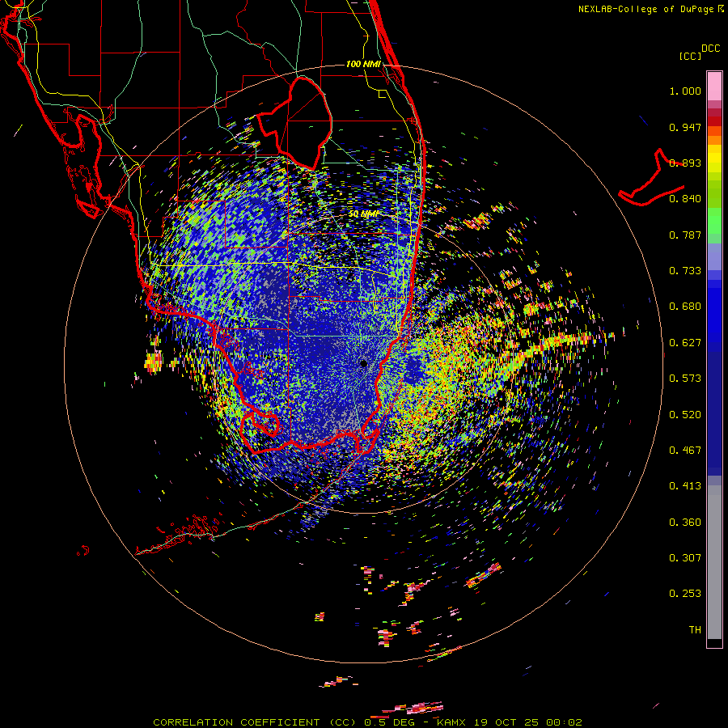The width and height of the screenshot is (728, 728).
Task: Click the 19 OCT 25 00:02 timestamp
Action: (x=528, y=722)
